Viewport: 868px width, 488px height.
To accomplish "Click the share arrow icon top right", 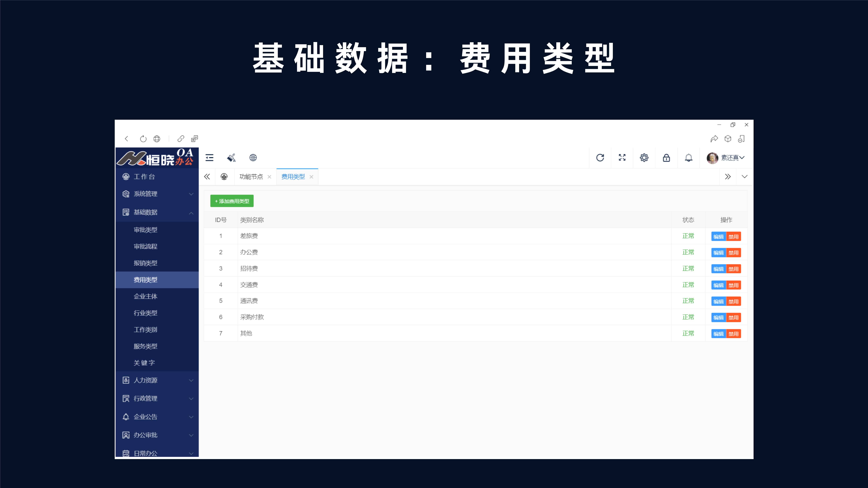I will pyautogui.click(x=714, y=139).
